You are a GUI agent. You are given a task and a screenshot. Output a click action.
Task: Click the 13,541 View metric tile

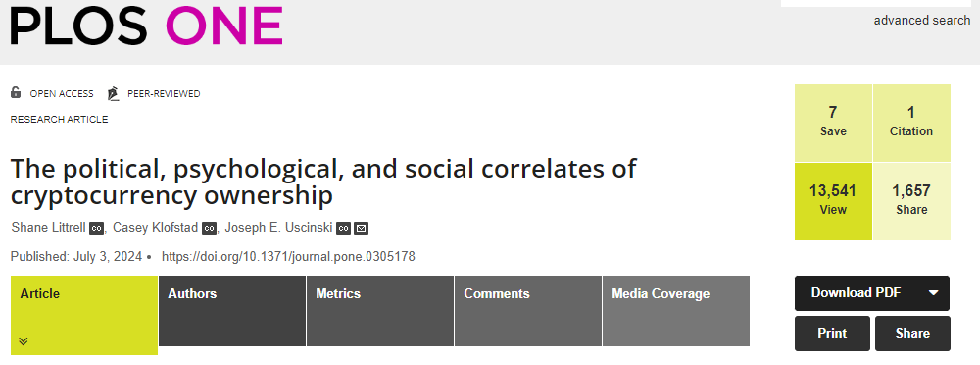[x=833, y=201]
